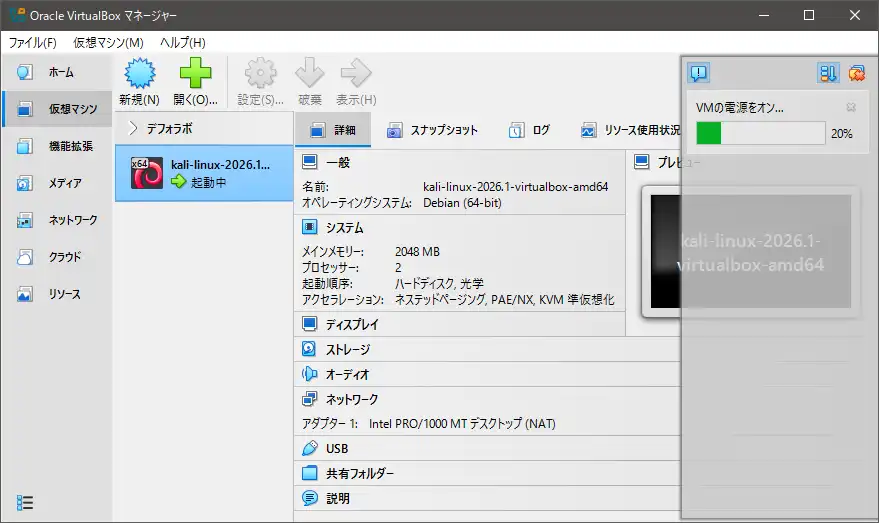Click the VM power-on progress bar
This screenshot has width=879, height=523.
pyautogui.click(x=761, y=133)
